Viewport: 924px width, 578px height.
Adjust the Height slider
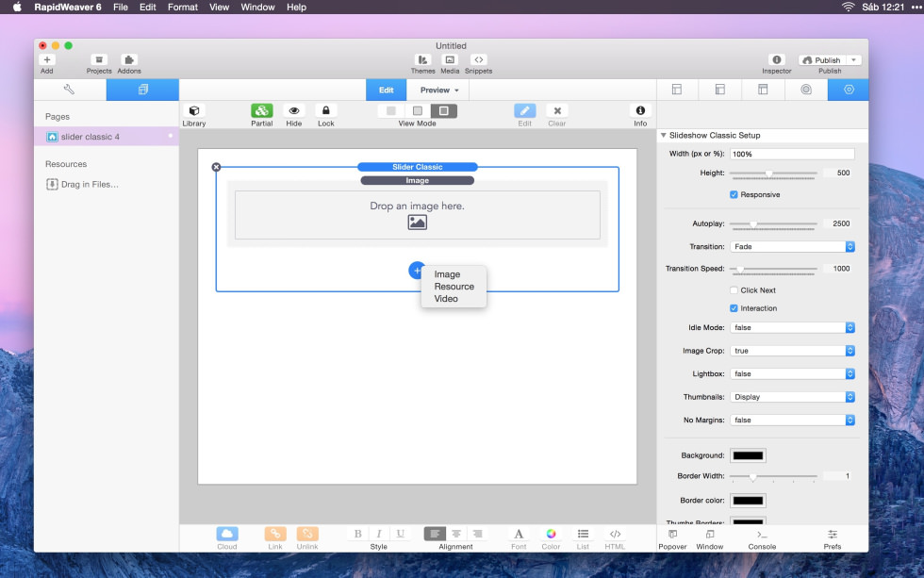[768, 173]
